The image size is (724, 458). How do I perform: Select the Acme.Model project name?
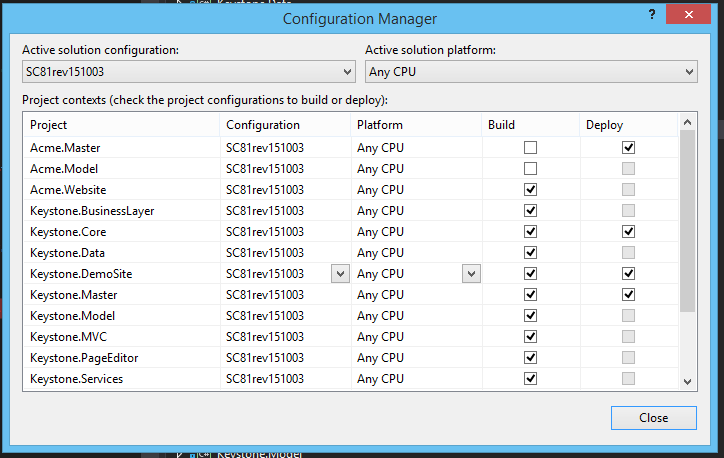64,169
